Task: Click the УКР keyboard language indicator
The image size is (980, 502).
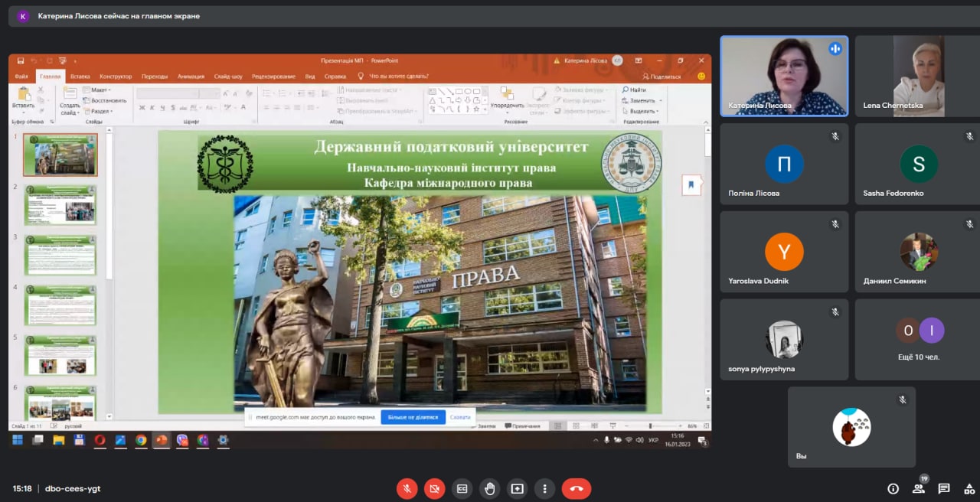Action: [x=653, y=440]
